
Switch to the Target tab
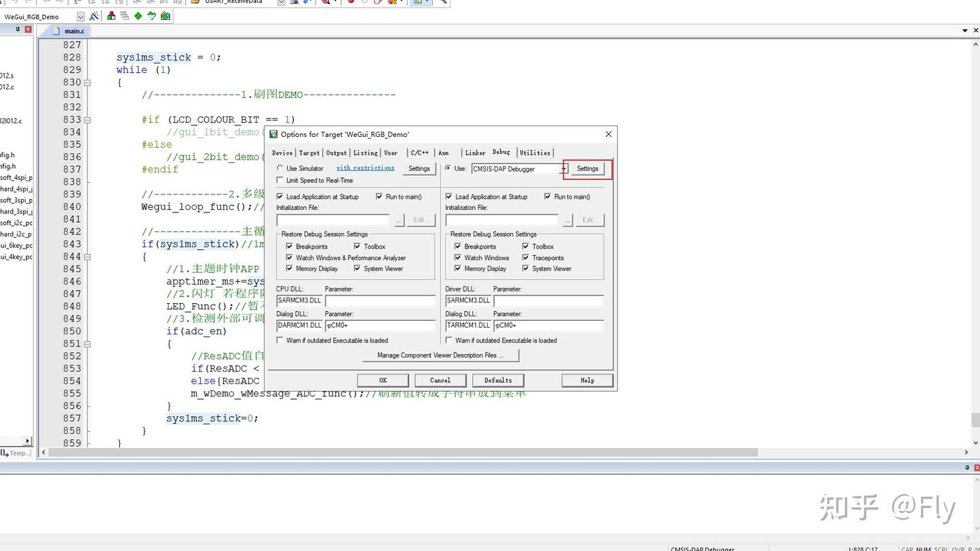(309, 153)
